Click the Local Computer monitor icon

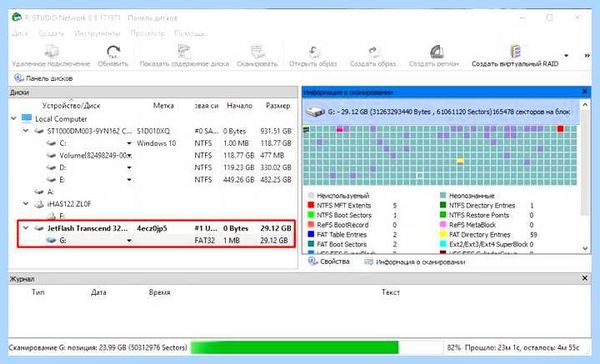(26, 118)
